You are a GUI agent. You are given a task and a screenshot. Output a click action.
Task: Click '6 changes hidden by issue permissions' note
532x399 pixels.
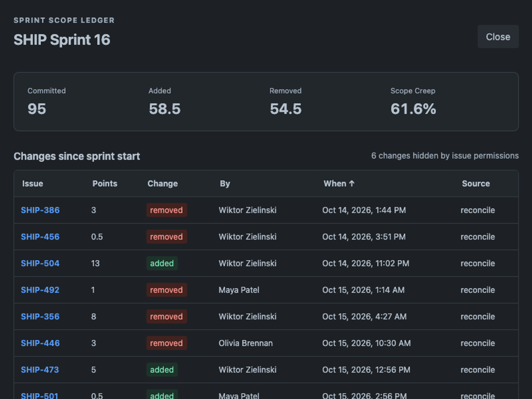[x=445, y=156]
